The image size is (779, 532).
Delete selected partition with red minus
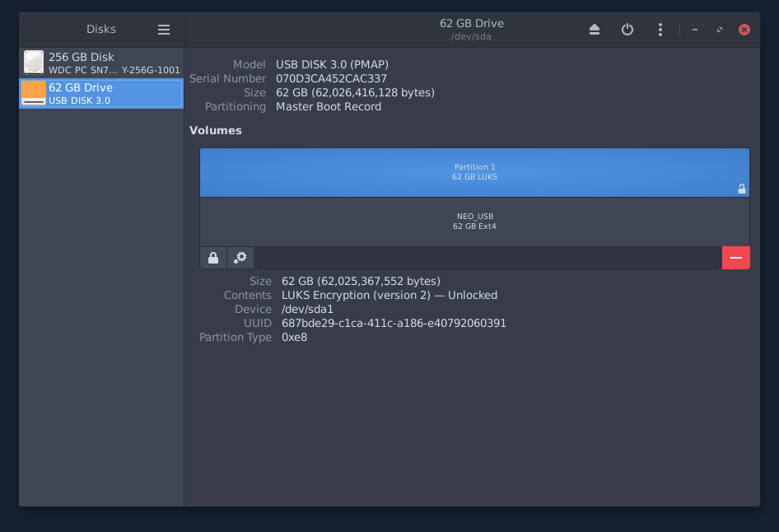tap(736, 258)
